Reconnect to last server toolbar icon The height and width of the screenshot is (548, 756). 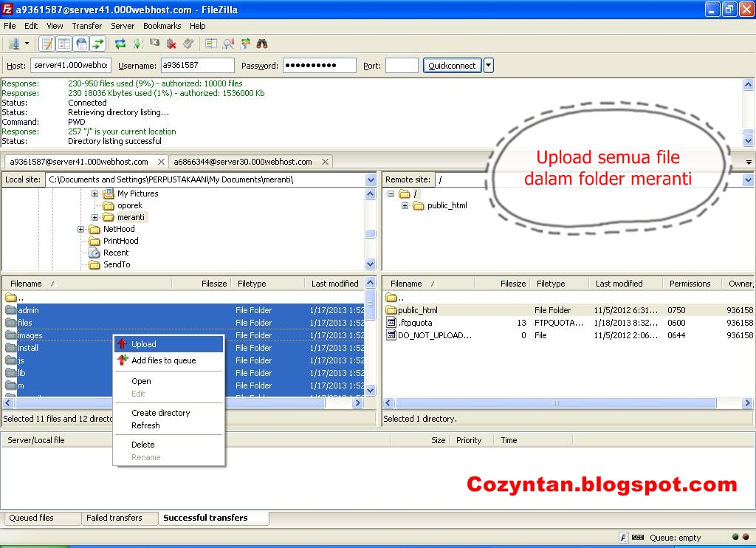pos(188,44)
